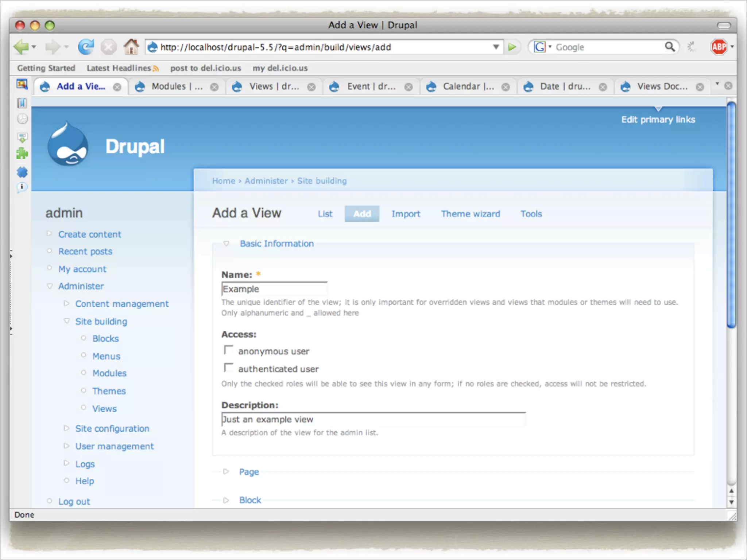
Task: Click the browser Forward arrow button
Action: (53, 47)
